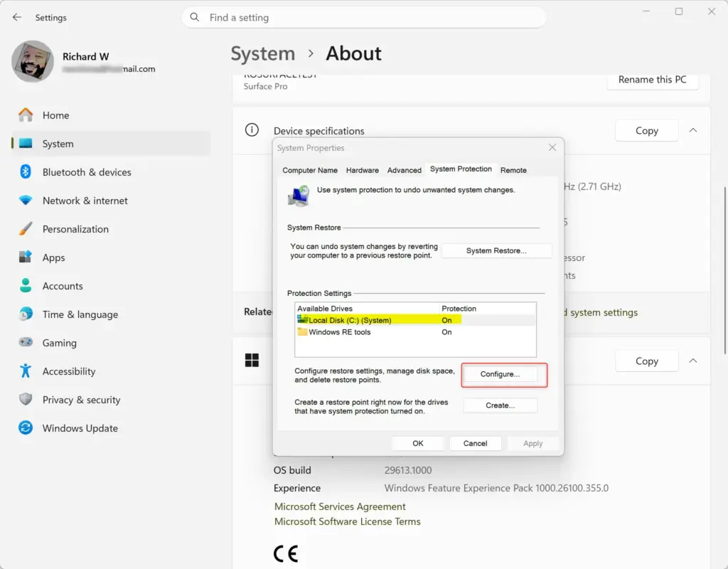
Task: Open the Home page in the sidebar
Action: pos(55,115)
